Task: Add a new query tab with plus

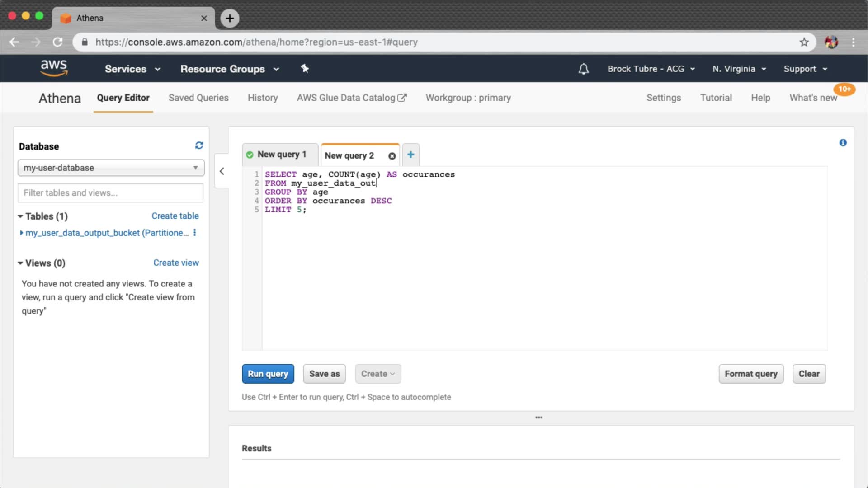Action: pyautogui.click(x=410, y=155)
